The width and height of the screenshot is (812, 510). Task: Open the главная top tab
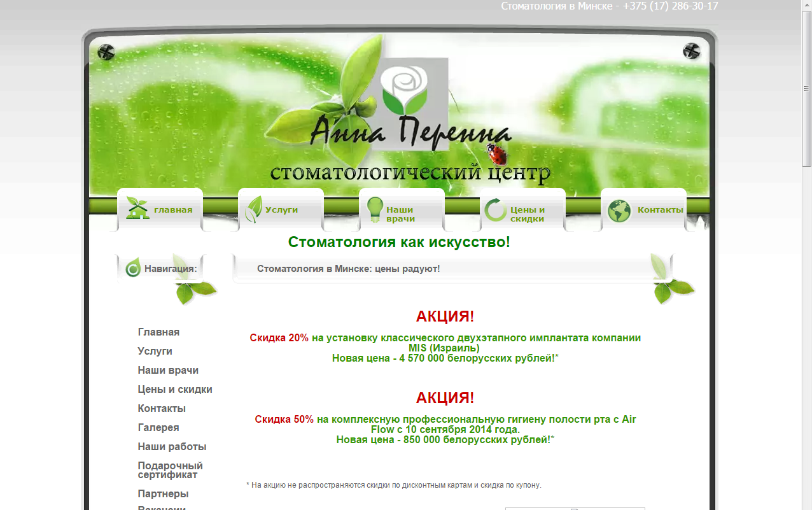click(160, 209)
